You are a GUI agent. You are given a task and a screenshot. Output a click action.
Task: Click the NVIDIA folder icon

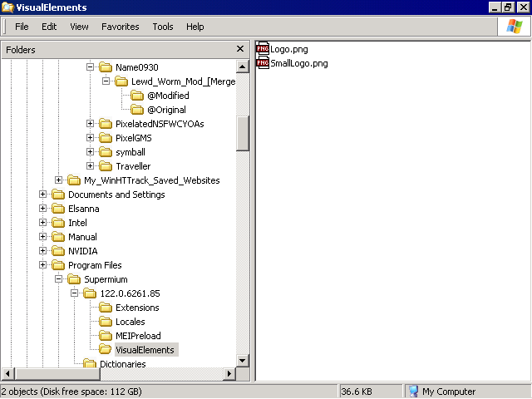click(x=58, y=251)
